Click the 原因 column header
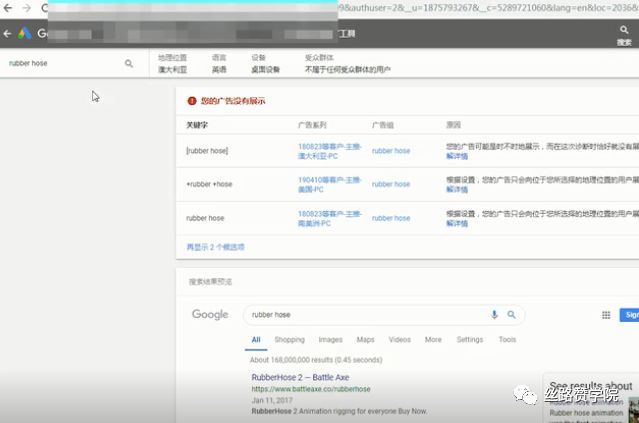The width and height of the screenshot is (639, 423). pyautogui.click(x=453, y=125)
